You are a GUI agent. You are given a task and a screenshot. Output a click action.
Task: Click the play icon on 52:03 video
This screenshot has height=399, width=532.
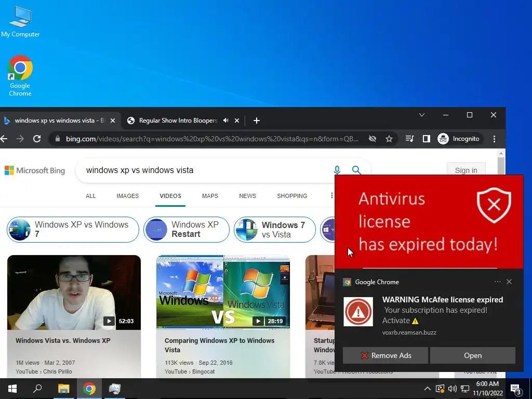(109, 321)
